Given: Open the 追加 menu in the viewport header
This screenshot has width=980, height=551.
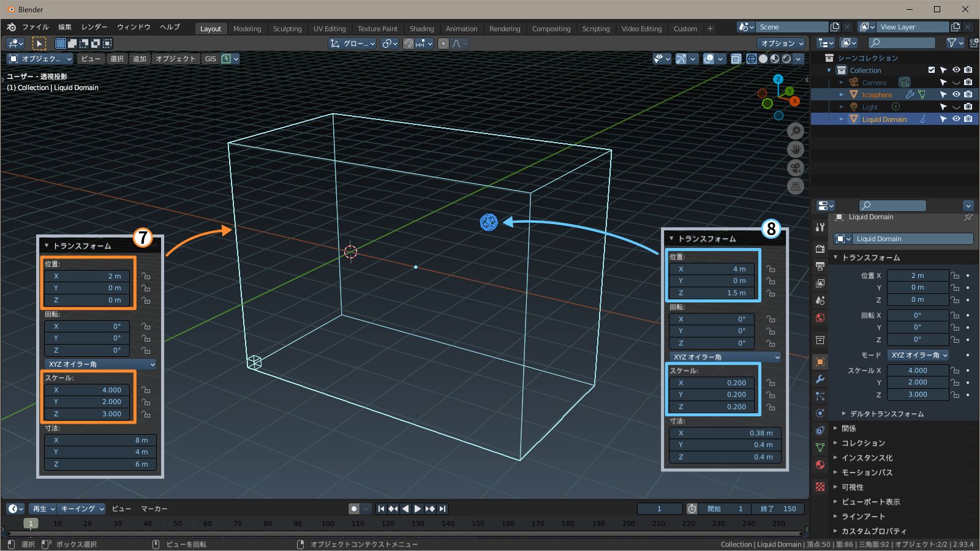Looking at the screenshot, I should point(140,59).
